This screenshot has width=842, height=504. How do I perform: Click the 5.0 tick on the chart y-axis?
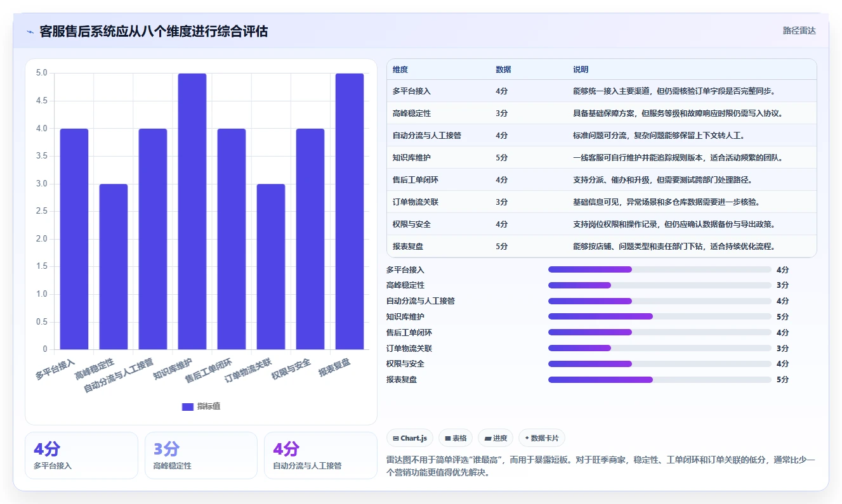tap(41, 73)
